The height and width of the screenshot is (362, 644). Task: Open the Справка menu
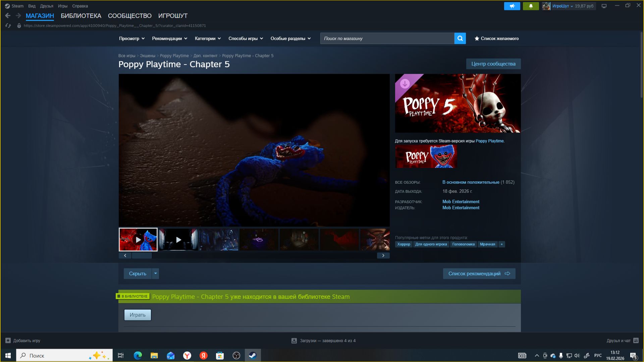(x=80, y=6)
